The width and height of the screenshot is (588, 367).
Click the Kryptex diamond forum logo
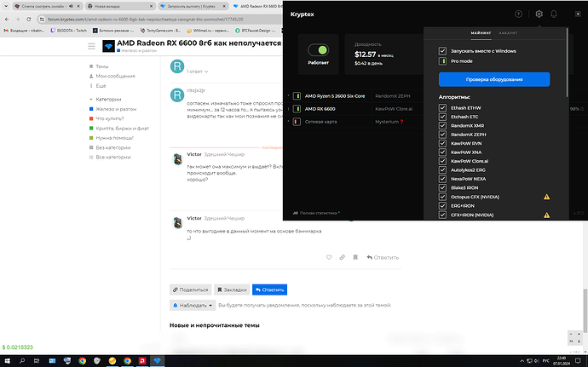(x=108, y=46)
